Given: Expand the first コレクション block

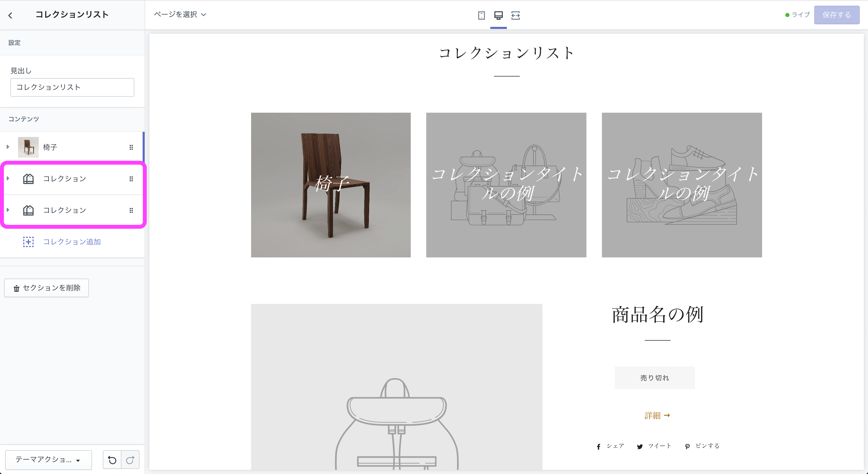Looking at the screenshot, I should 7,179.
